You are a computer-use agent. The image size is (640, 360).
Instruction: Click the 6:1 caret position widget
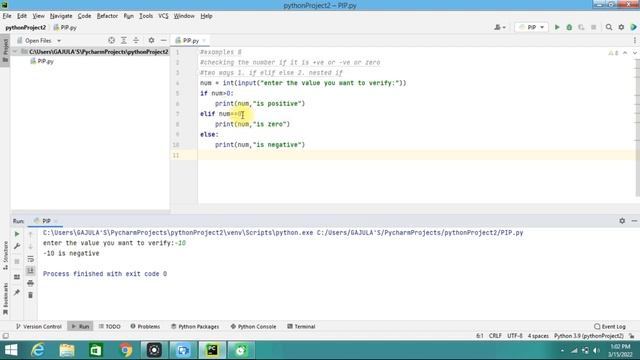pyautogui.click(x=480, y=336)
